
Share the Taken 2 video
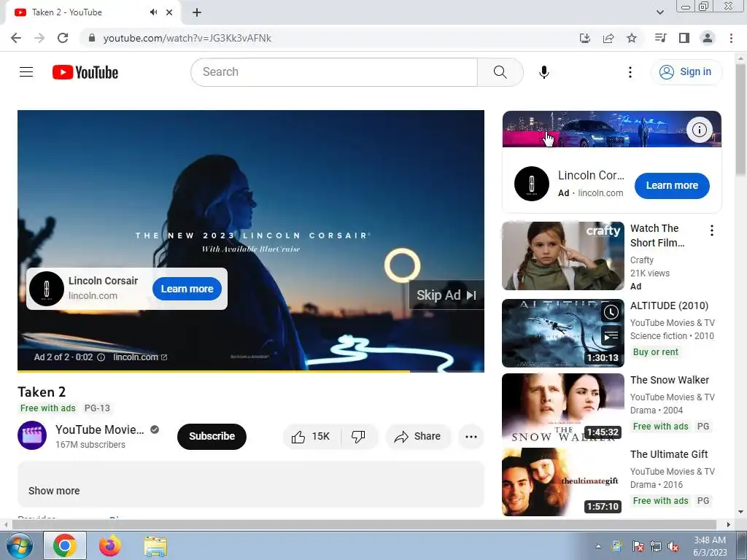point(417,436)
